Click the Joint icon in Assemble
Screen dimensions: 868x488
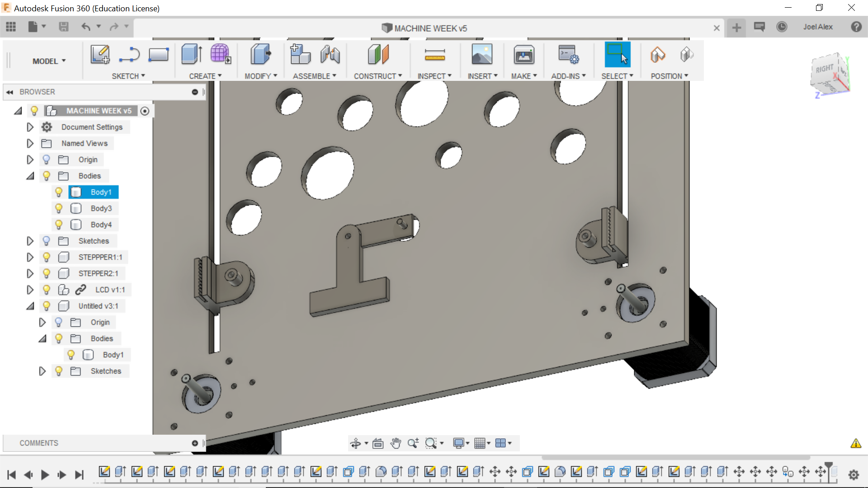[330, 55]
